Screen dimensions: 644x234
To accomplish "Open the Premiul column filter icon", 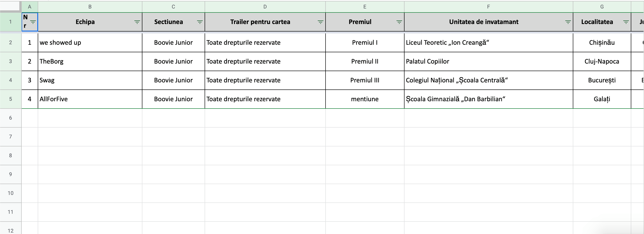I will (399, 22).
